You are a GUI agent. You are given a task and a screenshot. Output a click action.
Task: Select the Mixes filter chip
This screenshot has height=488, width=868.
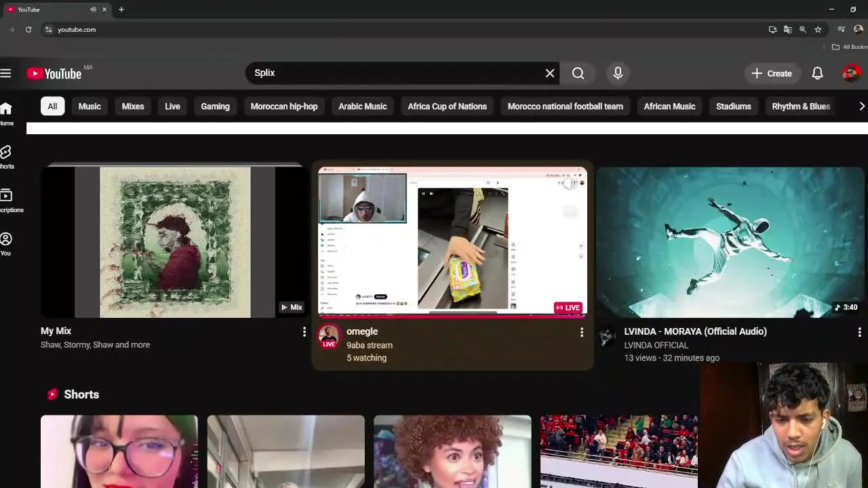pos(133,106)
